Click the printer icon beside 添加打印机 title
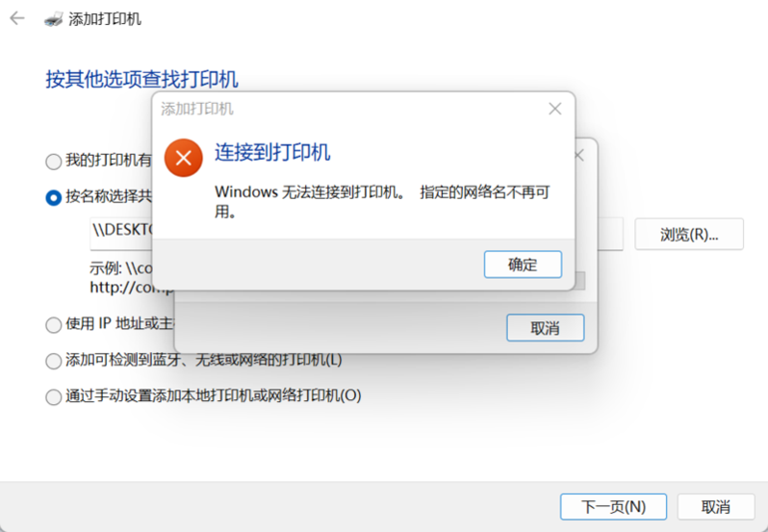Screen dimensions: 768x532 point(53,19)
